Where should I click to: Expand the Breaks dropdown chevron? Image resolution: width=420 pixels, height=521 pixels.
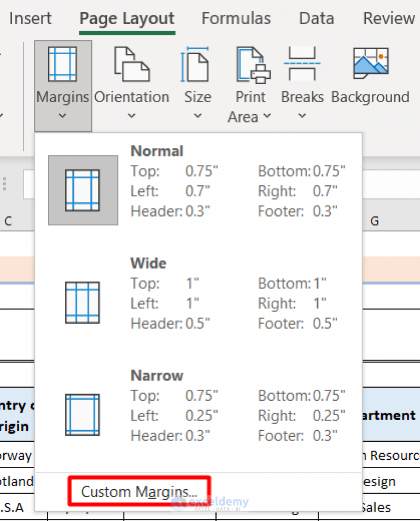pos(302,116)
